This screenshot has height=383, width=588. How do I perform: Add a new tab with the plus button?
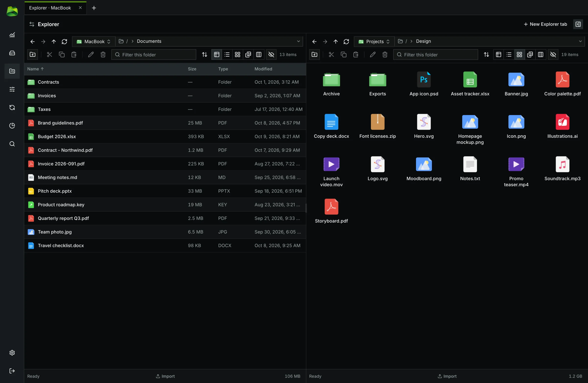click(x=94, y=8)
